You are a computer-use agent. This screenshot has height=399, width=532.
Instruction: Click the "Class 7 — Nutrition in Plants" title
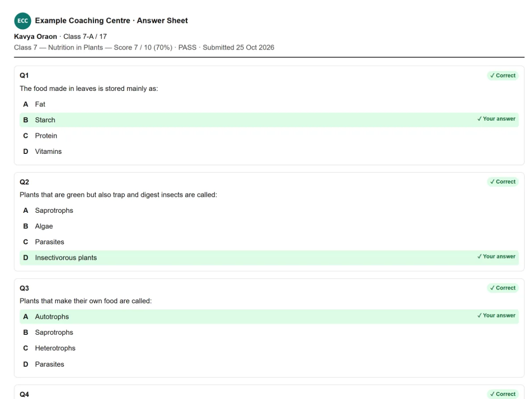point(59,47)
